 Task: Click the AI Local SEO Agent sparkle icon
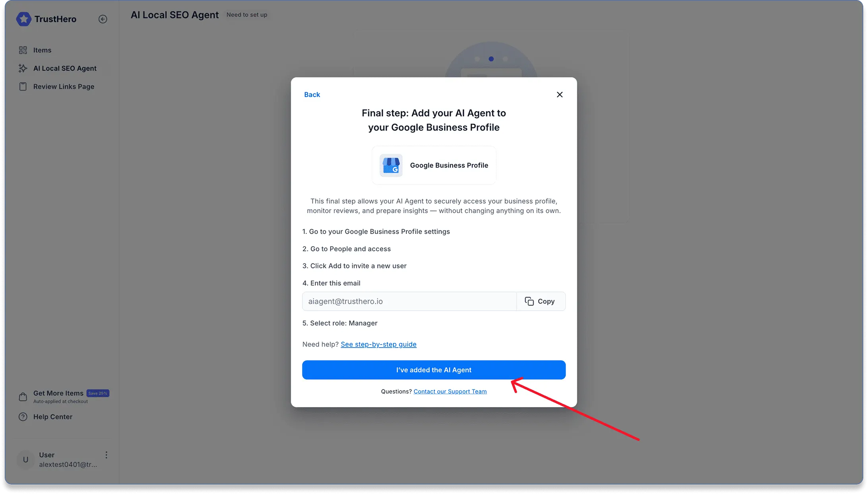(23, 68)
